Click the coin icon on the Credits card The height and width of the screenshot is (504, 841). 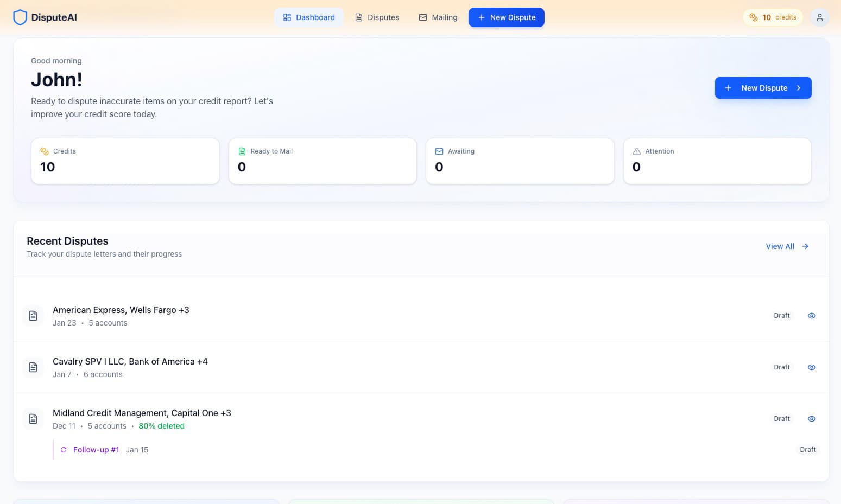coord(44,151)
